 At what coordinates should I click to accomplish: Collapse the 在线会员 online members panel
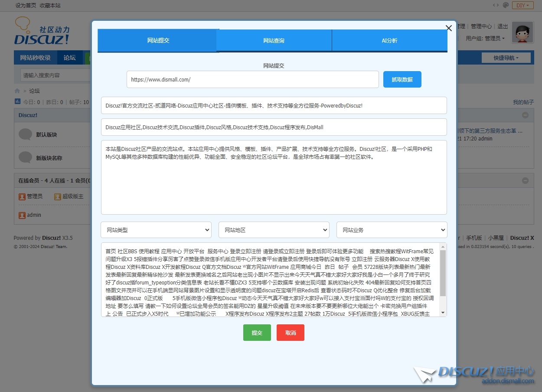point(525,180)
